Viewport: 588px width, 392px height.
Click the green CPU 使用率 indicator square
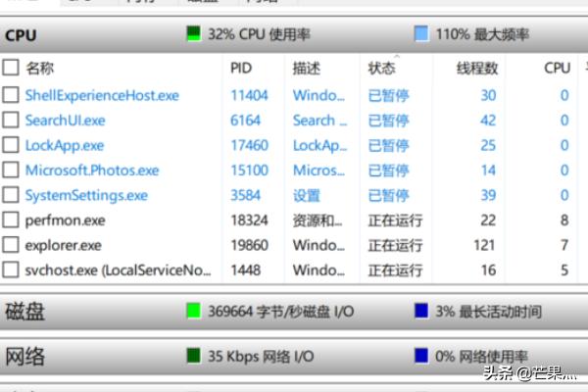pyautogui.click(x=194, y=33)
